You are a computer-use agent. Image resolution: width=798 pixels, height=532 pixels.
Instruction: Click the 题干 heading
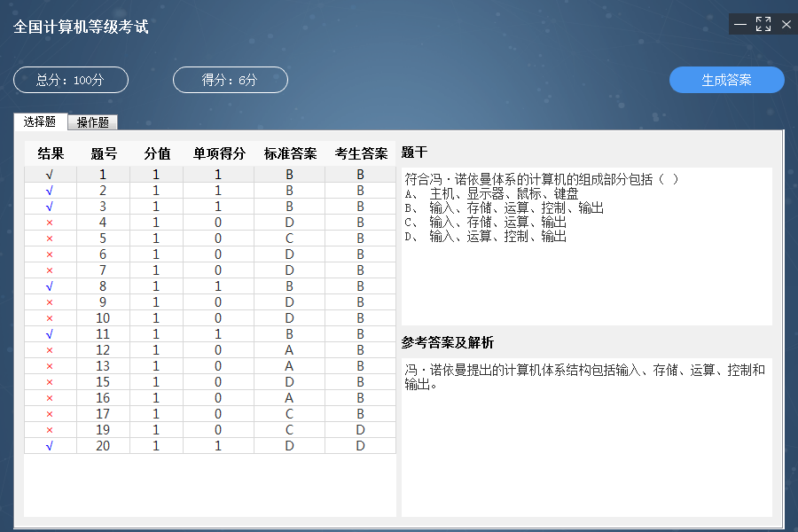click(414, 153)
